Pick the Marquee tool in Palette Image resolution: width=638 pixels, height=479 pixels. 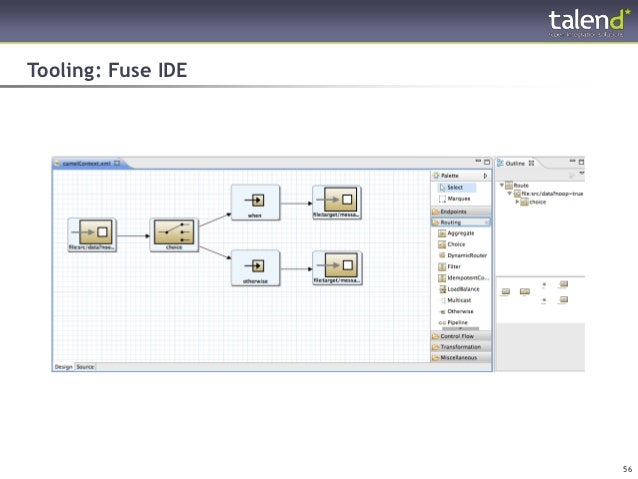click(454, 199)
